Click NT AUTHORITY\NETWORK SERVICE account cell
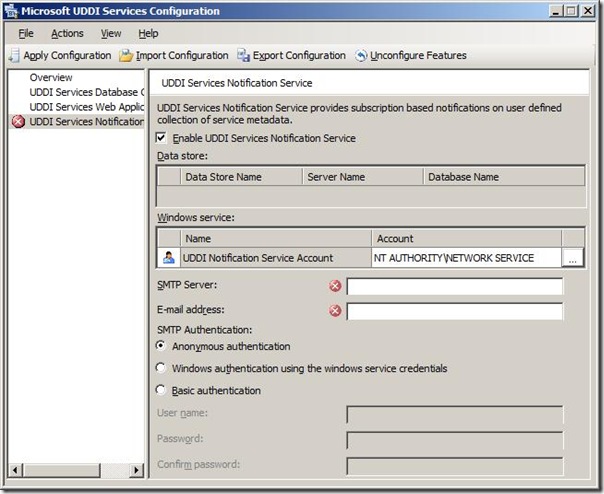Screen dimensions: 604x494 click(466, 258)
